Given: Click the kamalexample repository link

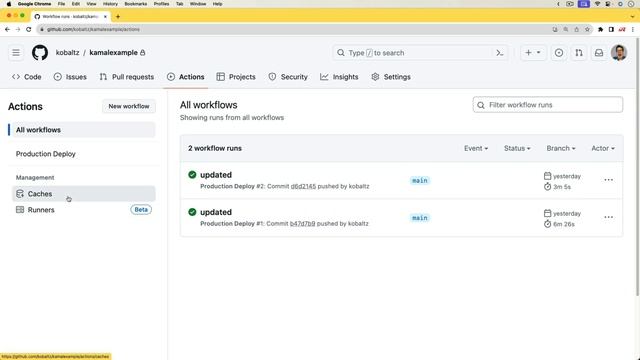Looking at the screenshot, I should 113,53.
